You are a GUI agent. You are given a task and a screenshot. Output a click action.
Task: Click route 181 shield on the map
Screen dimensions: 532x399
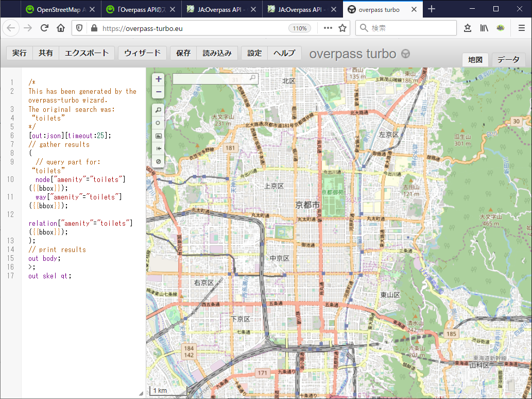(230, 148)
